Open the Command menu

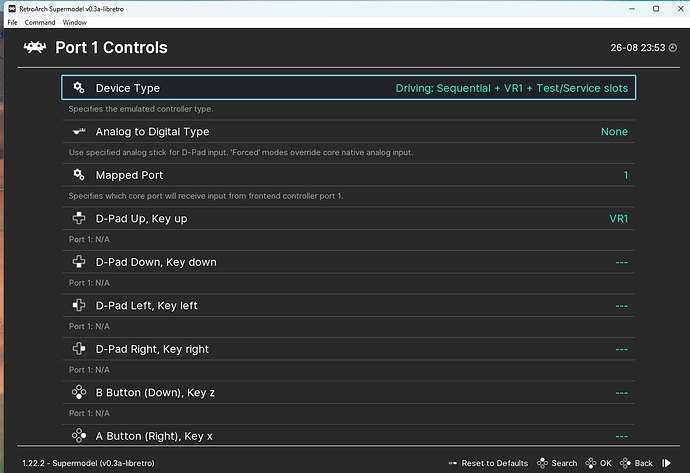[40, 22]
